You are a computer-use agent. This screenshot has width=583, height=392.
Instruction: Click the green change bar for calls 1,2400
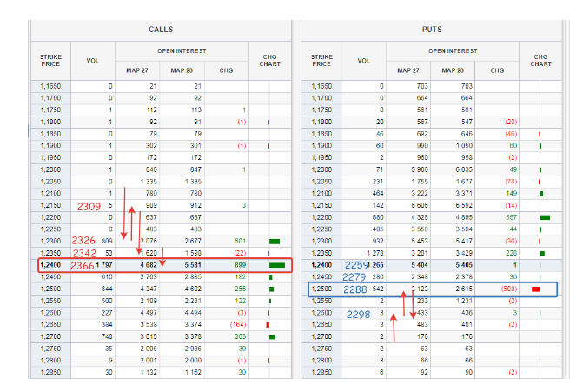pyautogui.click(x=277, y=264)
